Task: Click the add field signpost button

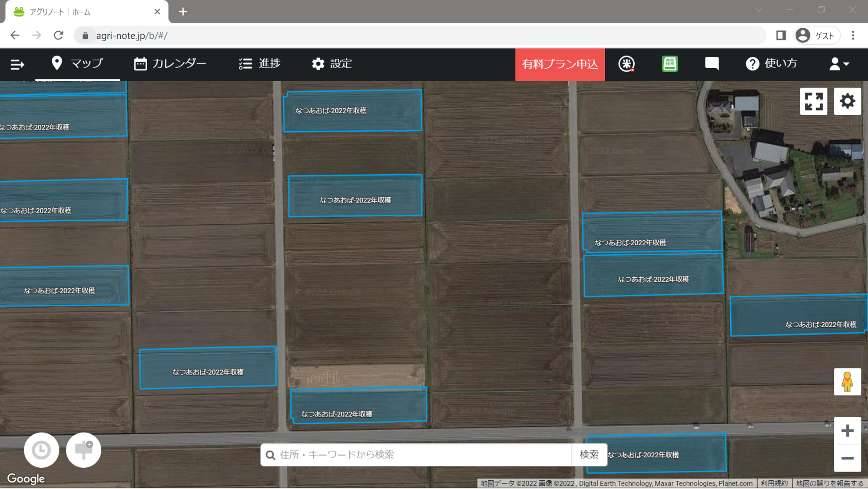Action: point(83,450)
